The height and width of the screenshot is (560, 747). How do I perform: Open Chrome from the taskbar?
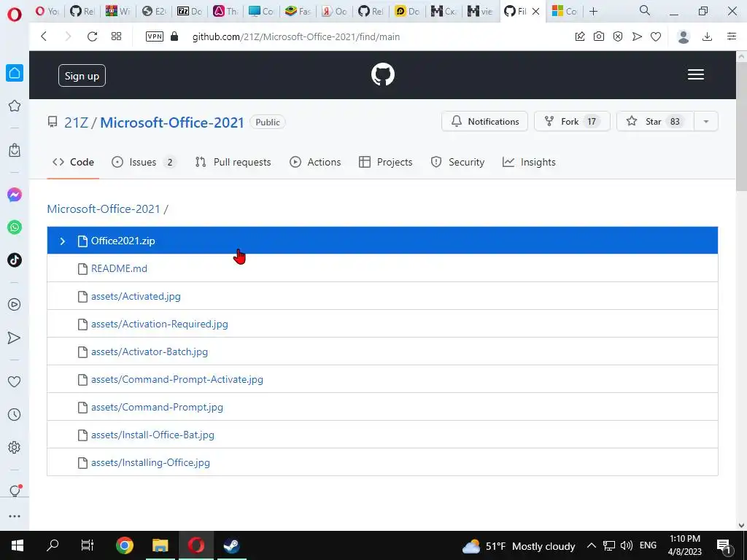124,545
